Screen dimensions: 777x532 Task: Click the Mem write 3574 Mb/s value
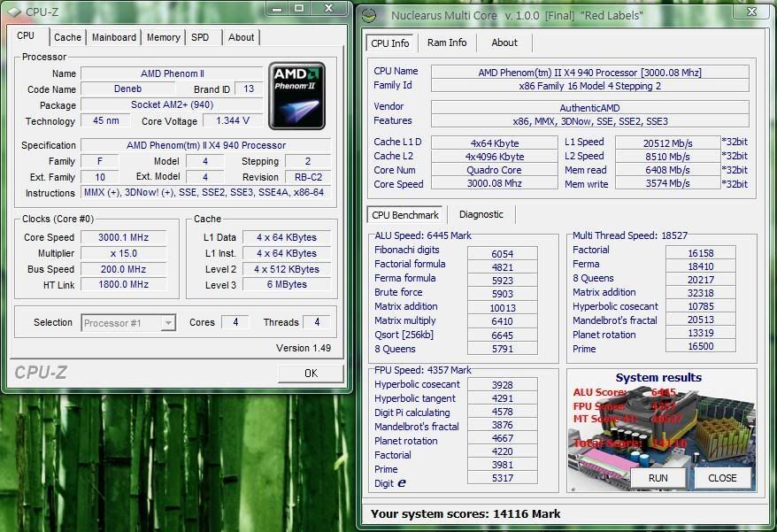pos(667,183)
